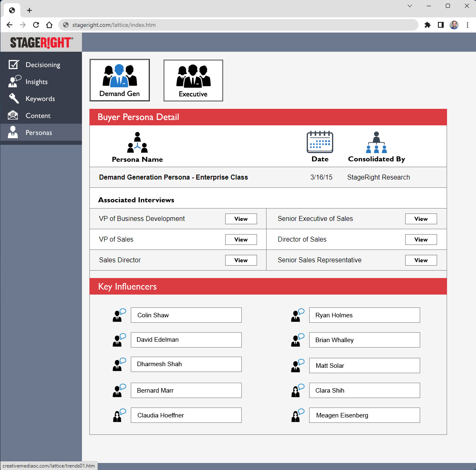Viewport: 476px width, 470px height.
Task: Open the browser profile avatar
Action: [x=454, y=25]
